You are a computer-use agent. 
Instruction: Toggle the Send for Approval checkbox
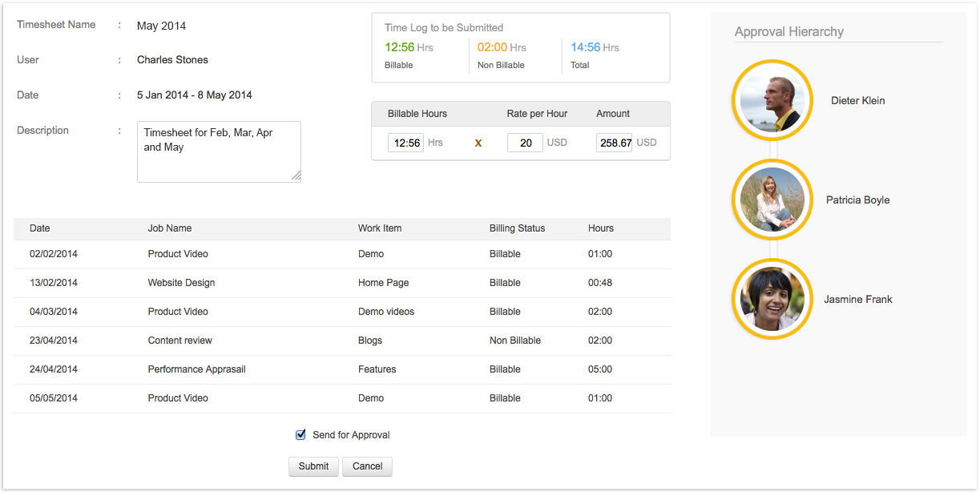click(x=301, y=435)
